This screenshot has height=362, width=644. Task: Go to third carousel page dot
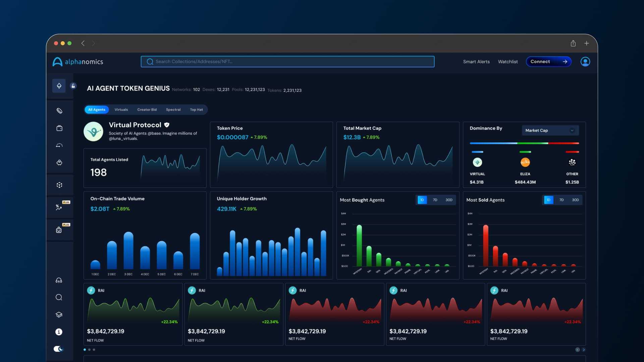(94, 350)
